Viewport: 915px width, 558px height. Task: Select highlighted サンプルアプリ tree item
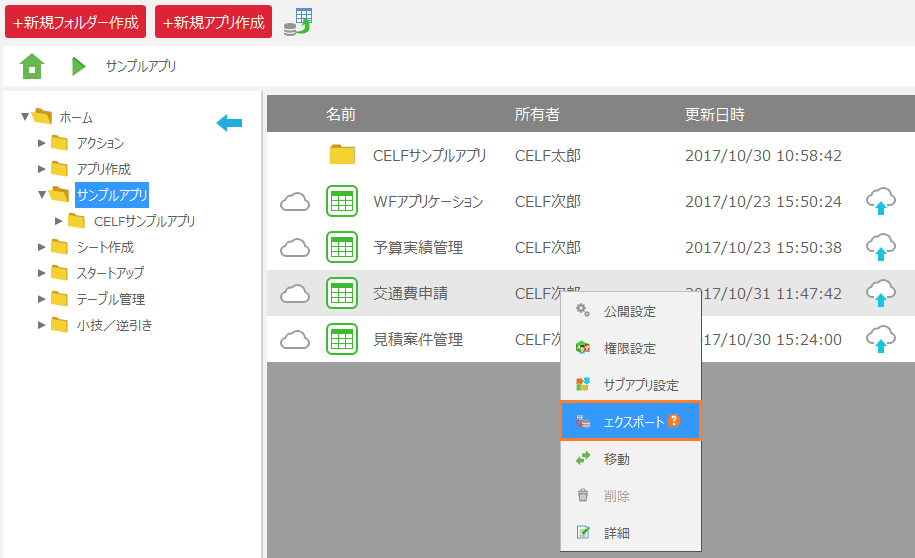[x=112, y=195]
